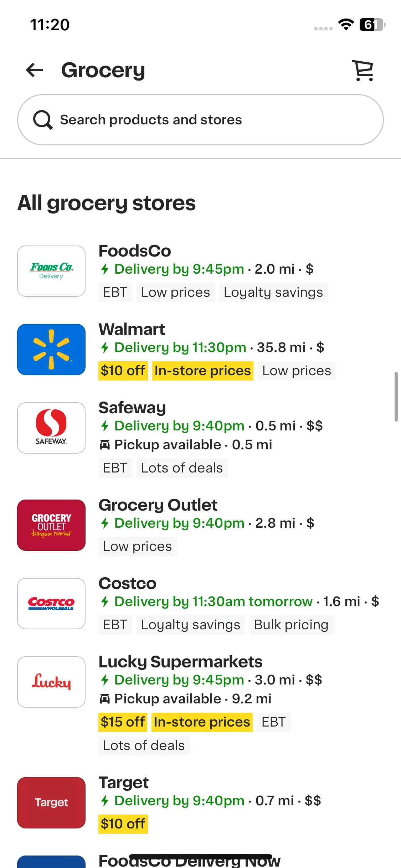Select FoodsCo's Loyalty savings tag
Viewport: 401px width, 868px height.
pyautogui.click(x=273, y=293)
